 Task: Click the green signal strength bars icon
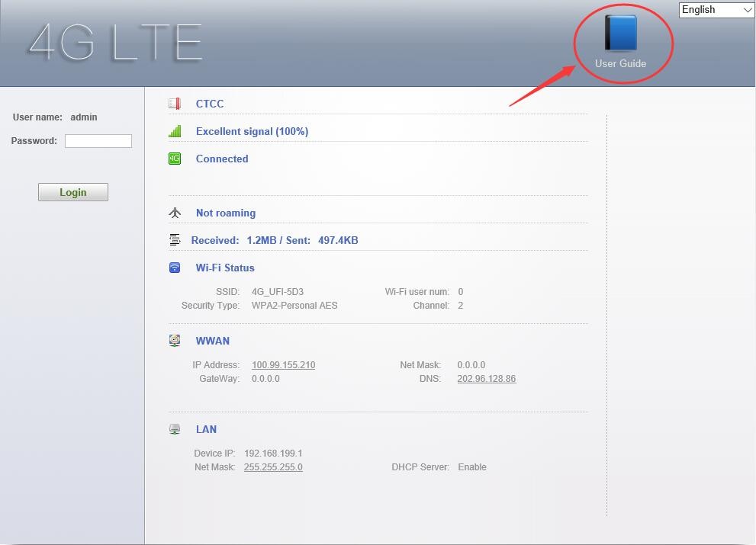(175, 131)
